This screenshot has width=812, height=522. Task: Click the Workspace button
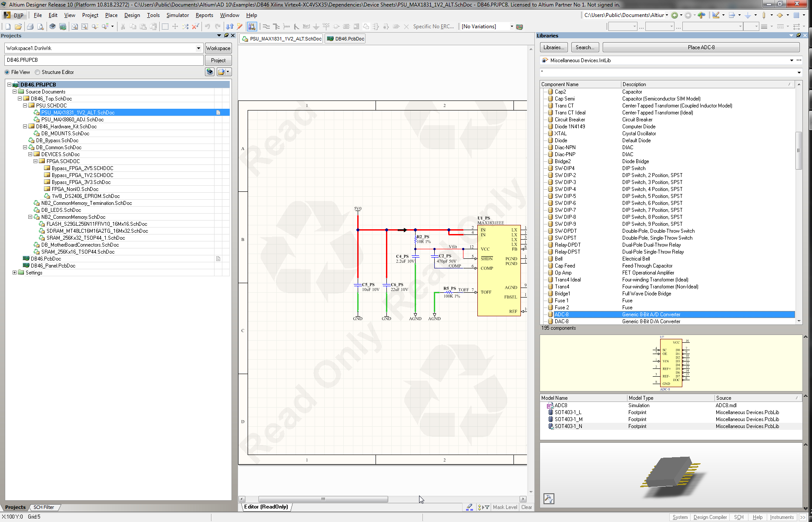click(218, 48)
